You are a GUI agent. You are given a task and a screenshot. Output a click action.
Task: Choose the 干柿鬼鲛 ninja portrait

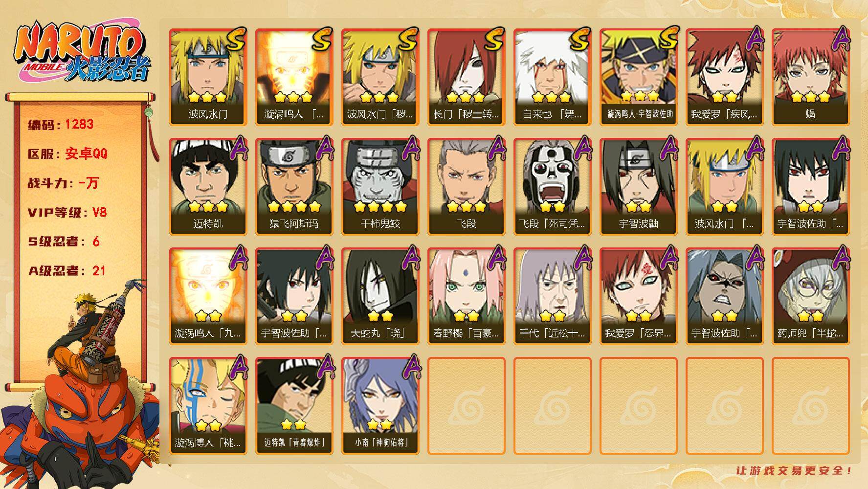pyautogui.click(x=380, y=187)
